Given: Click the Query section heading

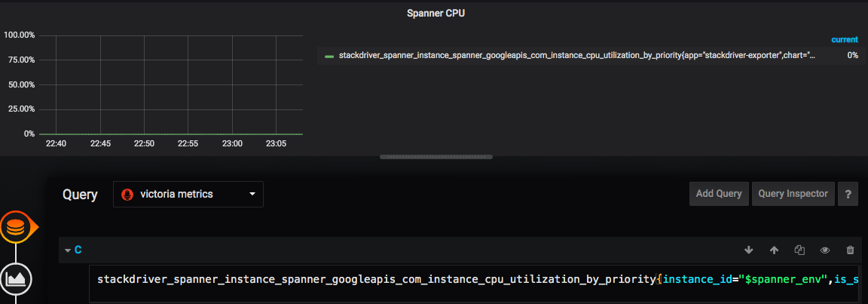Looking at the screenshot, I should coord(80,195).
